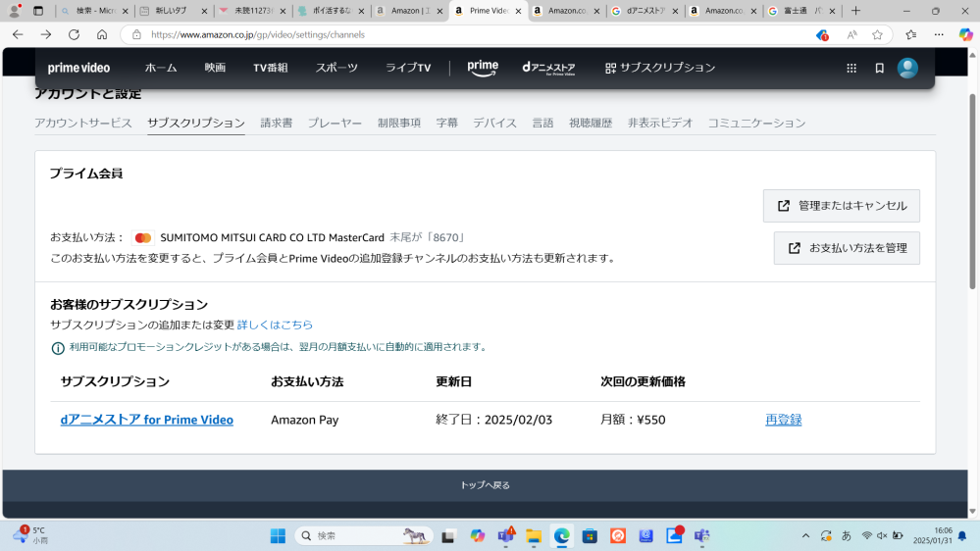Click the prime video logo
This screenshot has width=980, height=551.
pyautogui.click(x=78, y=68)
